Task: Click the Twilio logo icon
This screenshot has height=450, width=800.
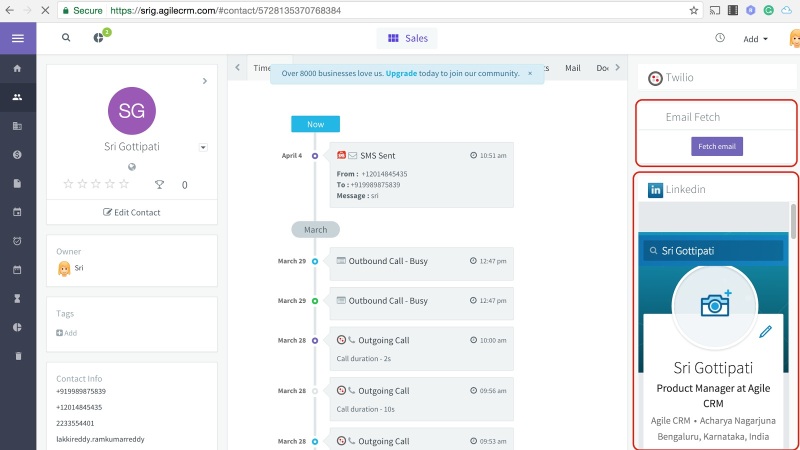Action: pyautogui.click(x=655, y=78)
